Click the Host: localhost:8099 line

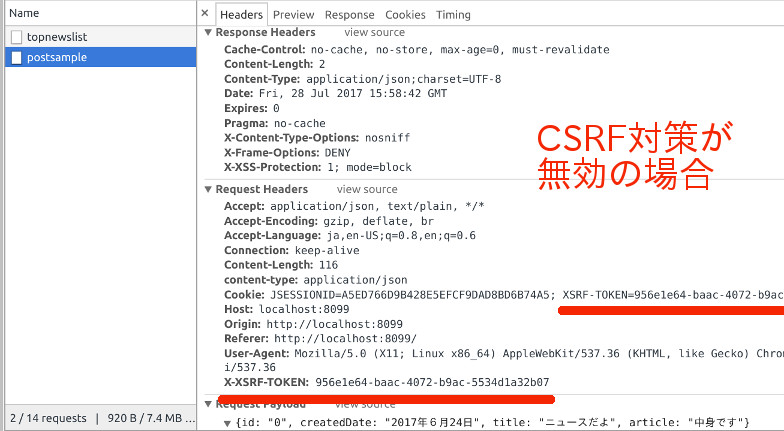pos(286,309)
